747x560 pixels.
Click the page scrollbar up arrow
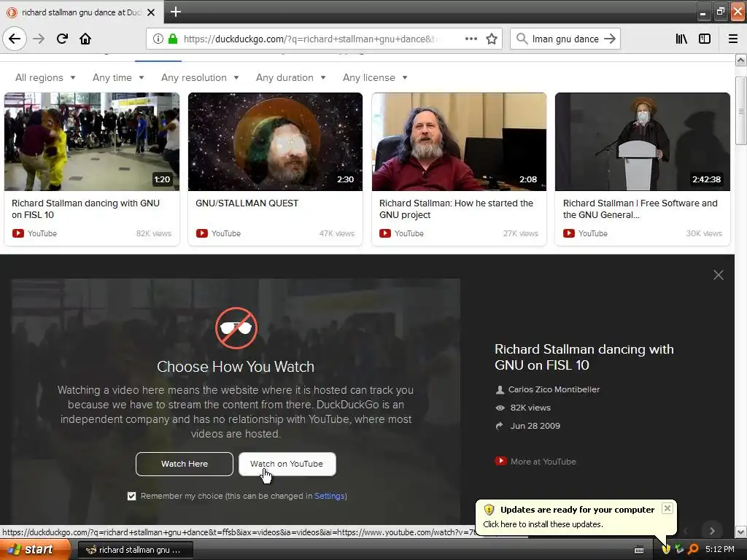tap(741, 60)
